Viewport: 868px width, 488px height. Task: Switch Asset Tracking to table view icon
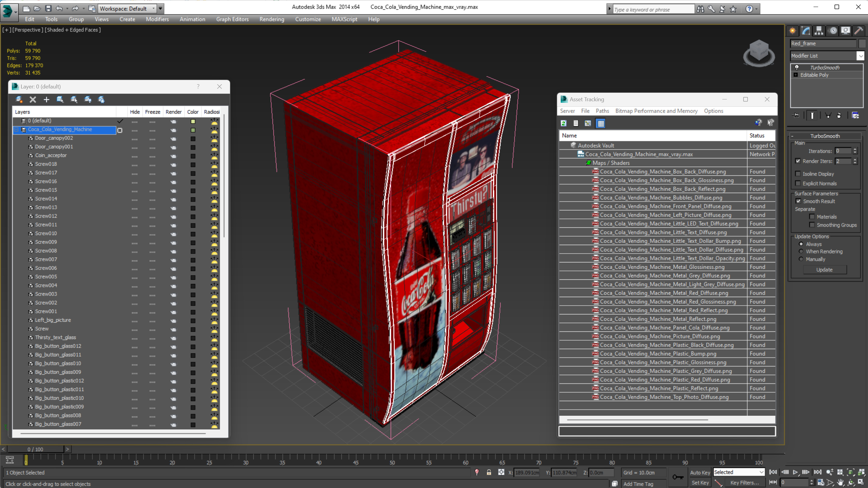tap(601, 123)
